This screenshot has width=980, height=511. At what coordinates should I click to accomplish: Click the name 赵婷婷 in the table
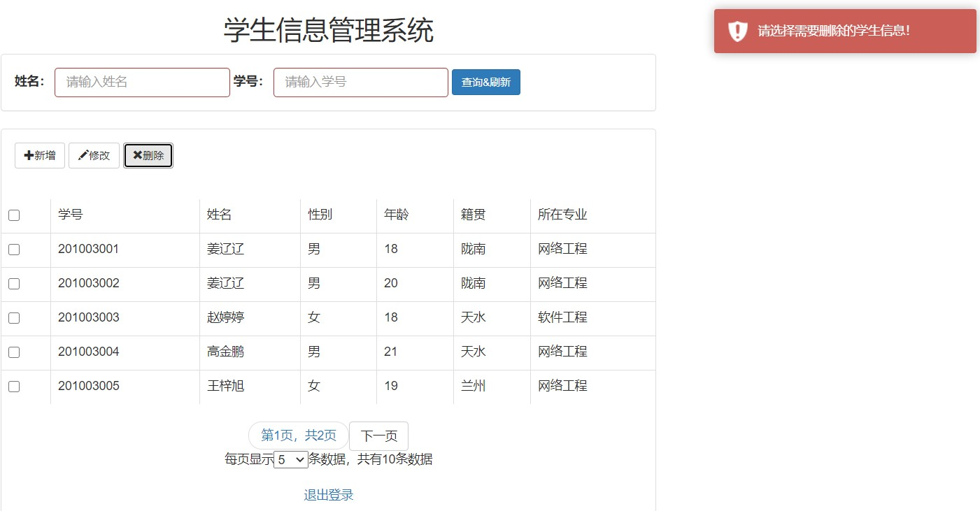[226, 317]
